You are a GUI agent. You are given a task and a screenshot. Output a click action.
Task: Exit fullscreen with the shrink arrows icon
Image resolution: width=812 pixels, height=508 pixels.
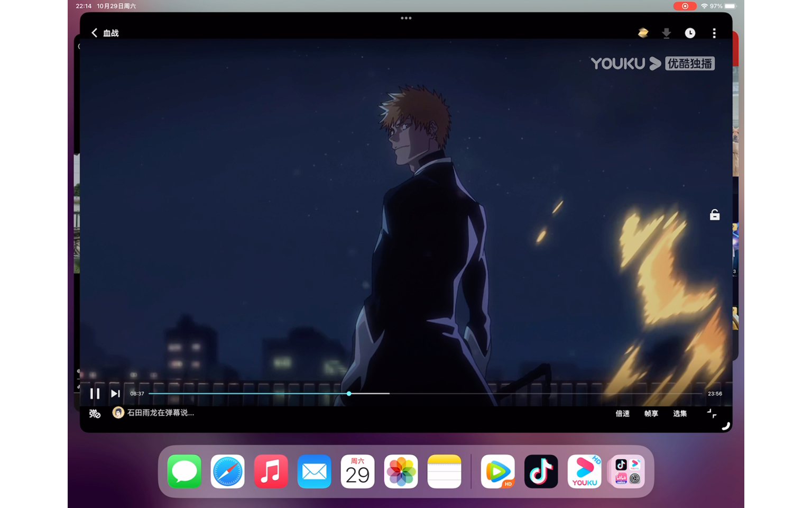pyautogui.click(x=712, y=413)
